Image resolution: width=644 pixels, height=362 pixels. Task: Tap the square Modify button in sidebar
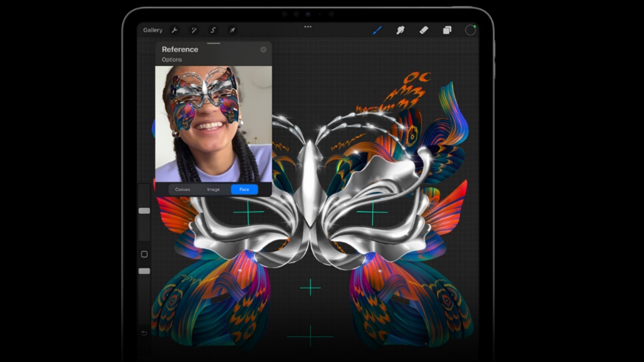pyautogui.click(x=144, y=254)
